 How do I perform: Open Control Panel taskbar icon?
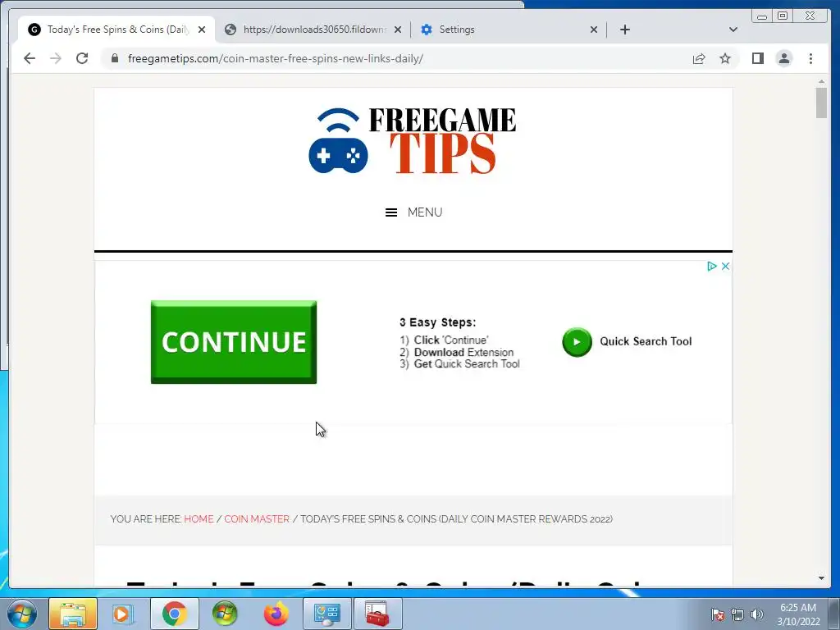coord(327,614)
